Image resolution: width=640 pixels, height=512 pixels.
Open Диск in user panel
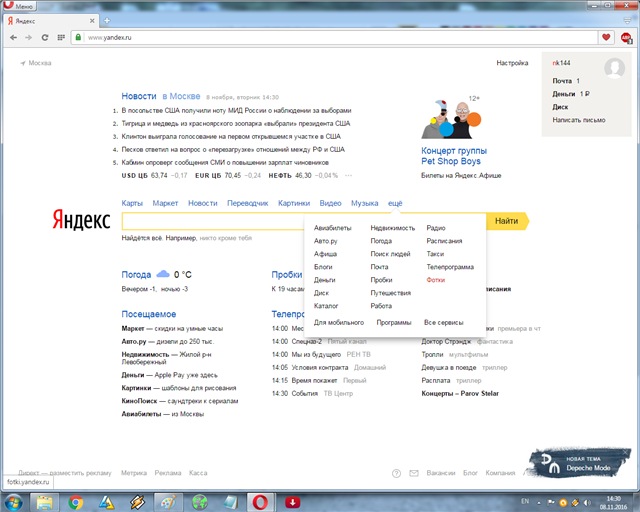[x=560, y=107]
